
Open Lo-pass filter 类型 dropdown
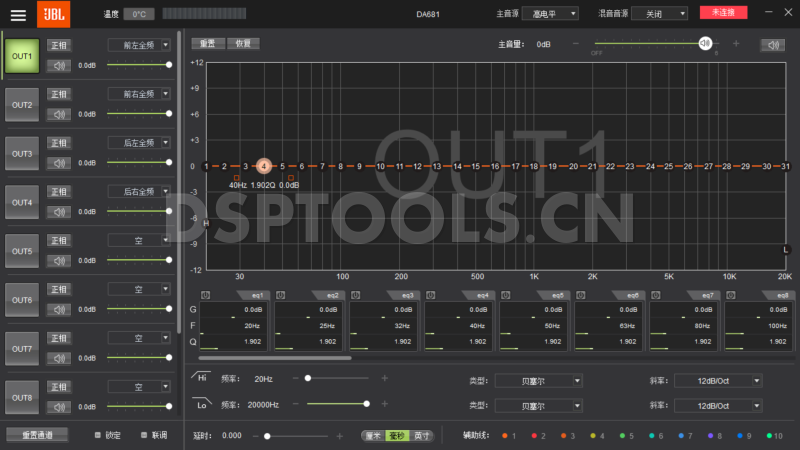pyautogui.click(x=538, y=406)
